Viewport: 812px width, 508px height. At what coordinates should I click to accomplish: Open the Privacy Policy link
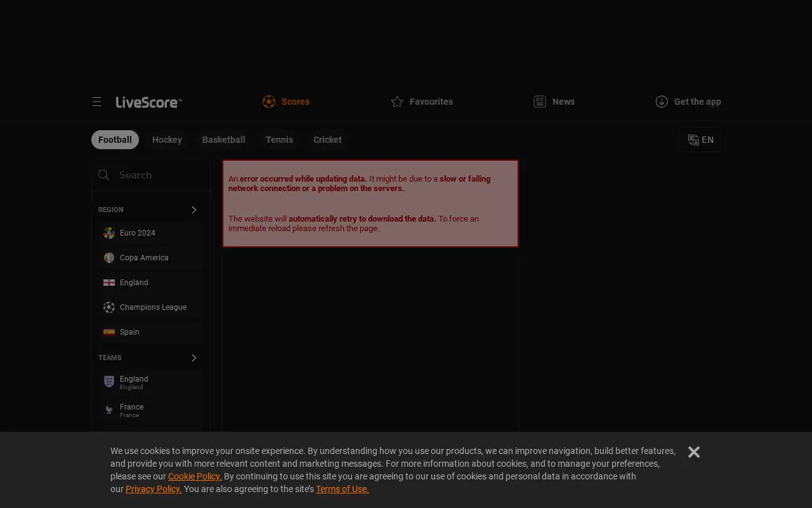[x=154, y=489]
